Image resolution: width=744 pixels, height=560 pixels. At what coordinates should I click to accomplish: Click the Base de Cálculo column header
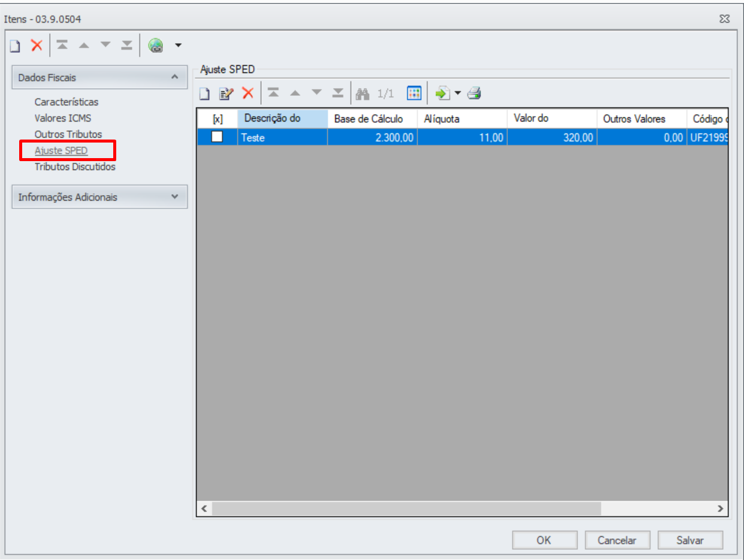(373, 119)
